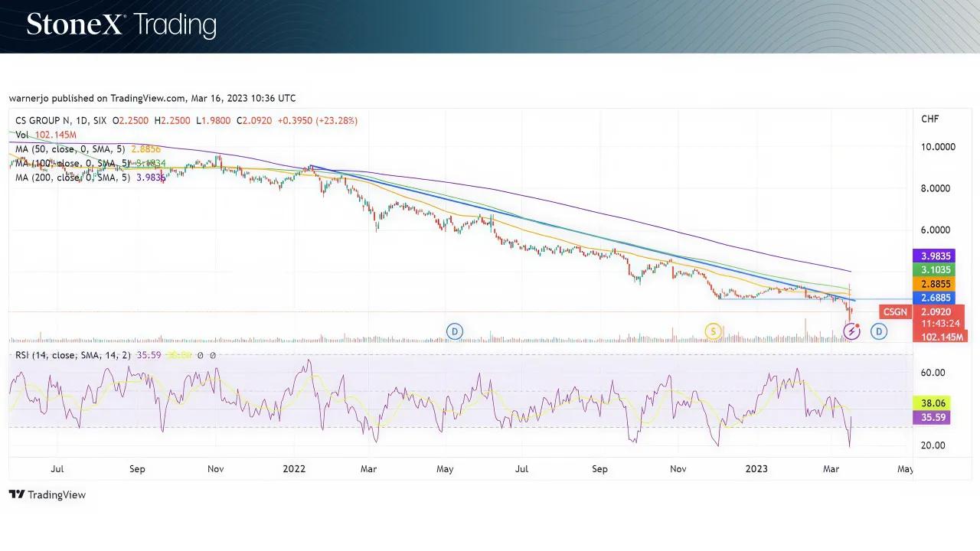Screen dimensions: 980x551
Task: Open the purple lightning event marker
Action: point(851,331)
